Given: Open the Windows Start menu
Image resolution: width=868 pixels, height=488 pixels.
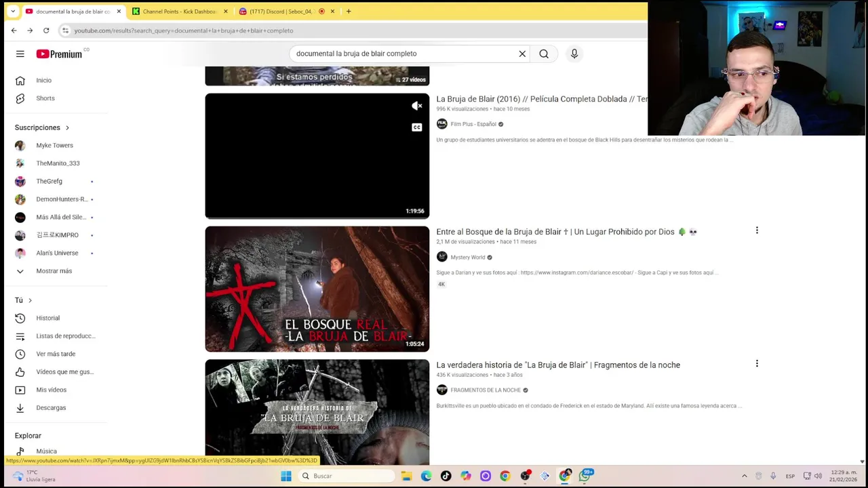Looking at the screenshot, I should (x=286, y=476).
